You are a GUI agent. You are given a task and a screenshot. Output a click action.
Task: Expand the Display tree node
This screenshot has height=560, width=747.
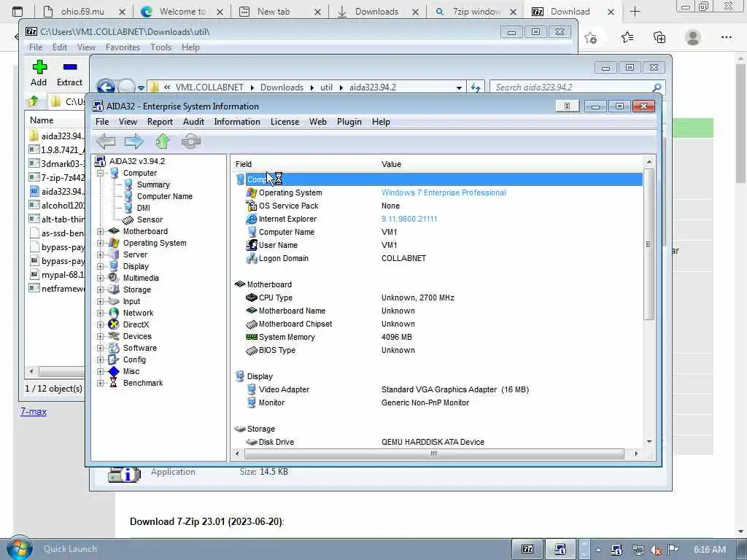[101, 266]
